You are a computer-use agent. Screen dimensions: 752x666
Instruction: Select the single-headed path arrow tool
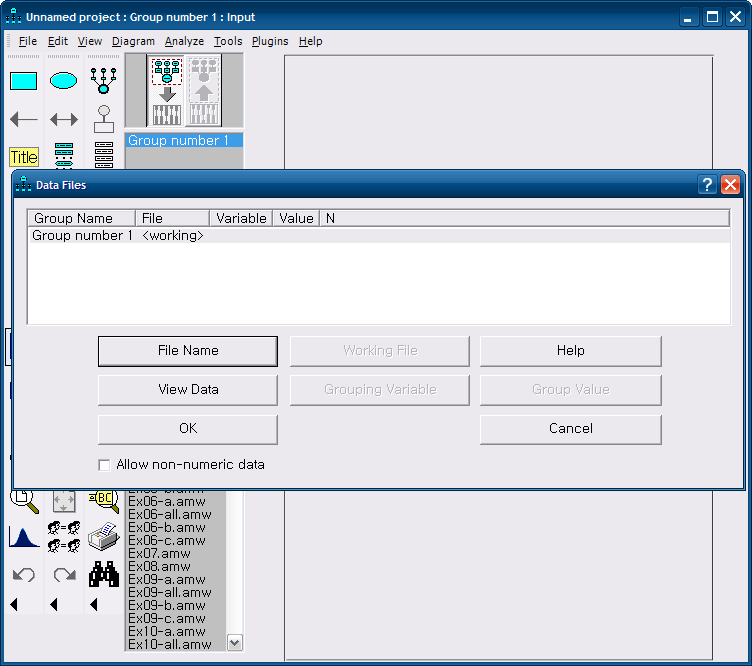pos(24,119)
